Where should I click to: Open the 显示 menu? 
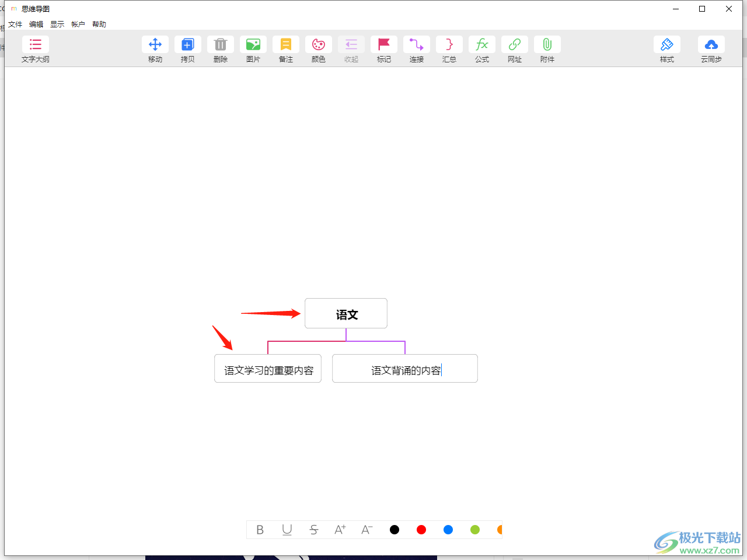(x=57, y=24)
